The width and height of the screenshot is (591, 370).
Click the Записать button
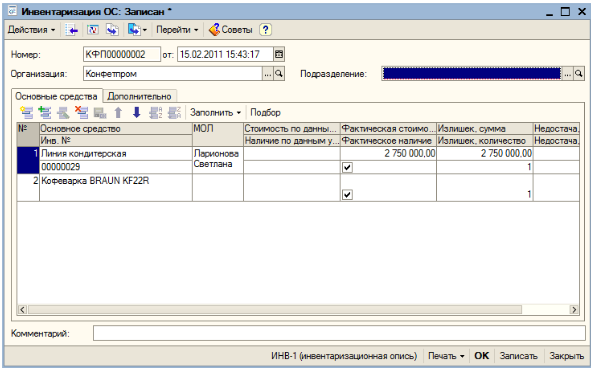(519, 356)
